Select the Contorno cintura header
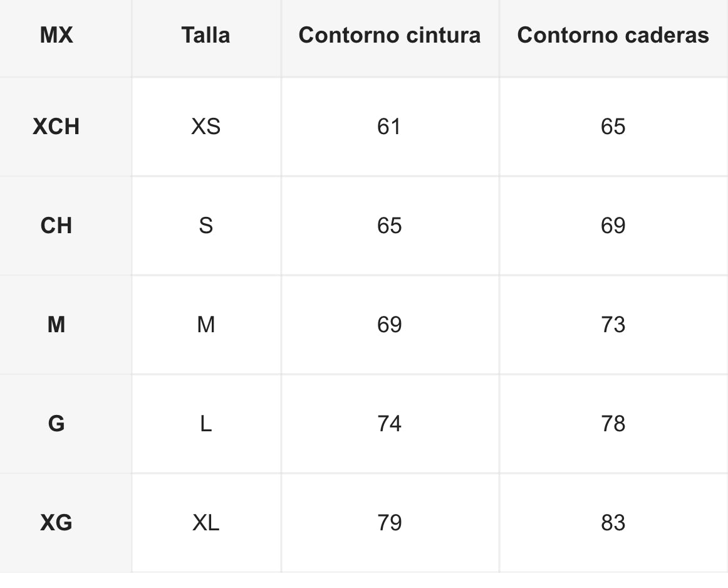728x588 pixels. (390, 35)
